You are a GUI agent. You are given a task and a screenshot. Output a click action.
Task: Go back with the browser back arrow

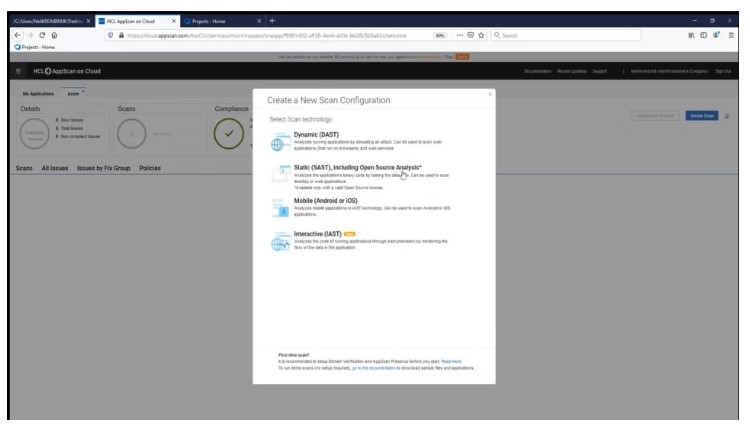tap(18, 35)
